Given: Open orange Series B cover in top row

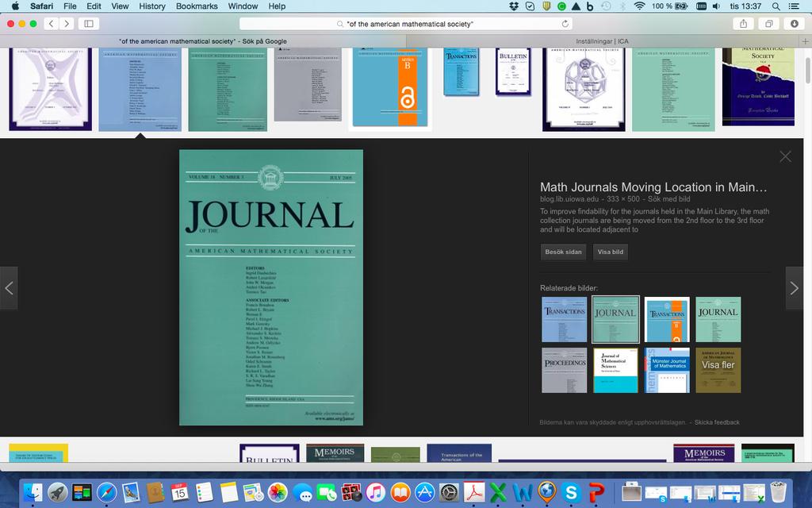Looking at the screenshot, I should (390, 87).
